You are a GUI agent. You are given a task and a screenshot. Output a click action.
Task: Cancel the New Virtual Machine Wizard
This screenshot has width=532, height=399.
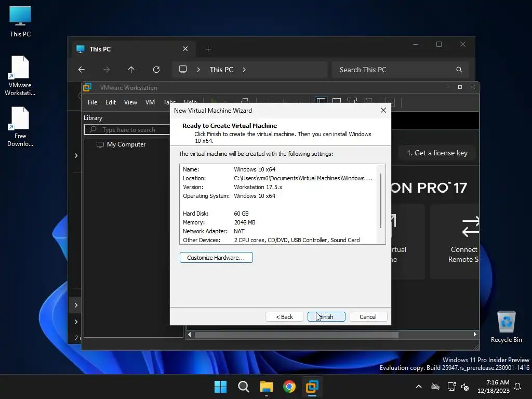tap(368, 316)
